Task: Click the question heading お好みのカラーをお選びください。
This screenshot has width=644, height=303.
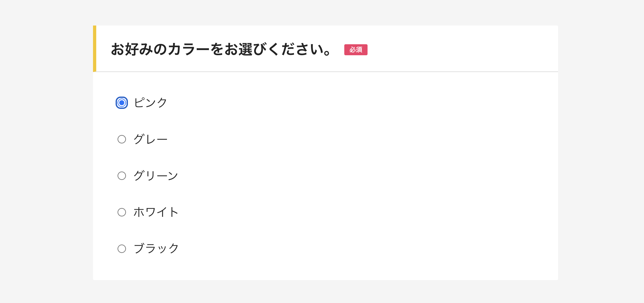Action: pos(221,49)
